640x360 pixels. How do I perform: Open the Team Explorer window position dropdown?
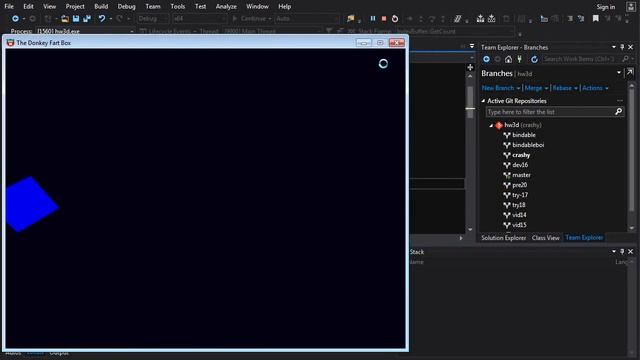[x=613, y=47]
